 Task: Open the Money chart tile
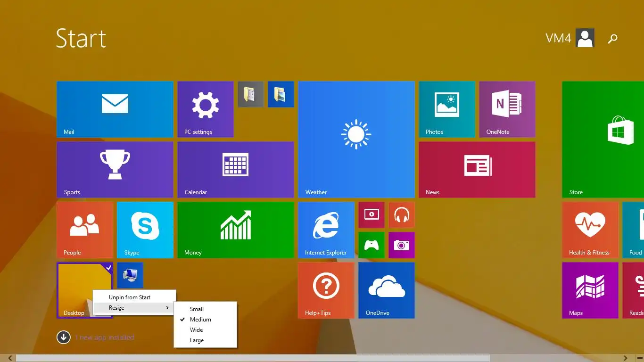click(x=236, y=230)
